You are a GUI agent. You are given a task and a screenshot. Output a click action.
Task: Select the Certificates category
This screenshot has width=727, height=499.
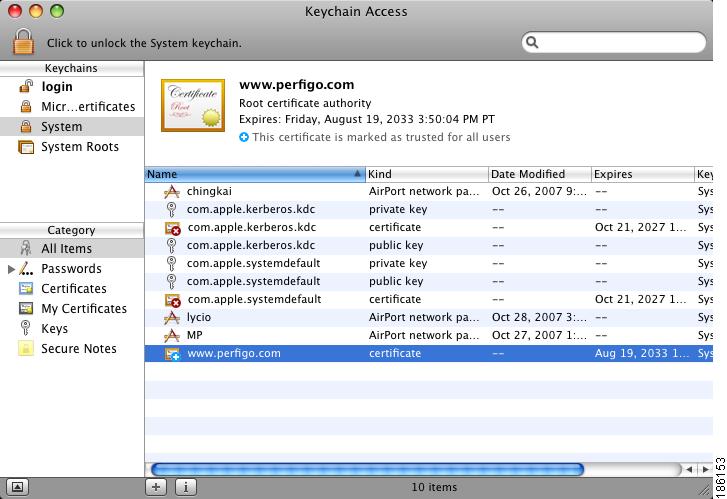[72, 288]
